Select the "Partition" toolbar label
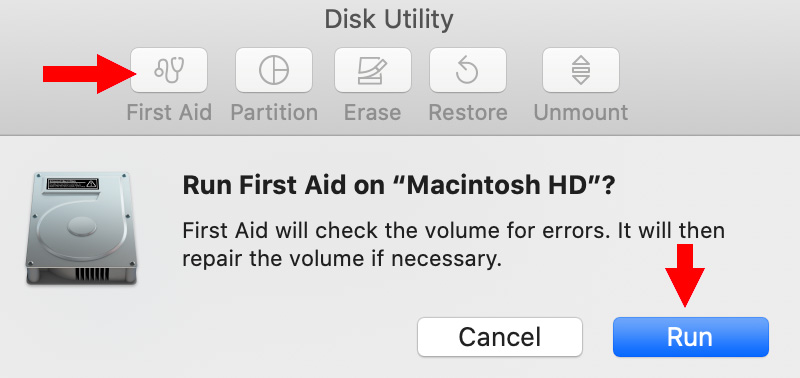 [274, 112]
